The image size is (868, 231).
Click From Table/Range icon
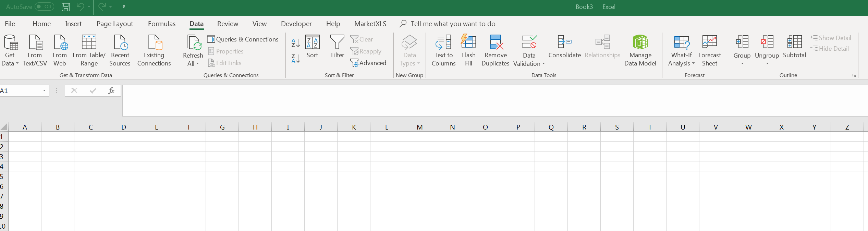tap(89, 42)
